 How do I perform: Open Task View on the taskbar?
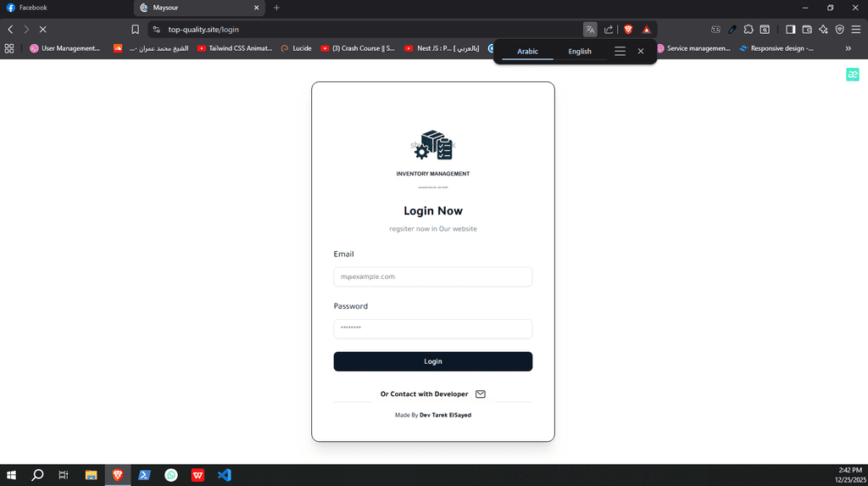64,475
